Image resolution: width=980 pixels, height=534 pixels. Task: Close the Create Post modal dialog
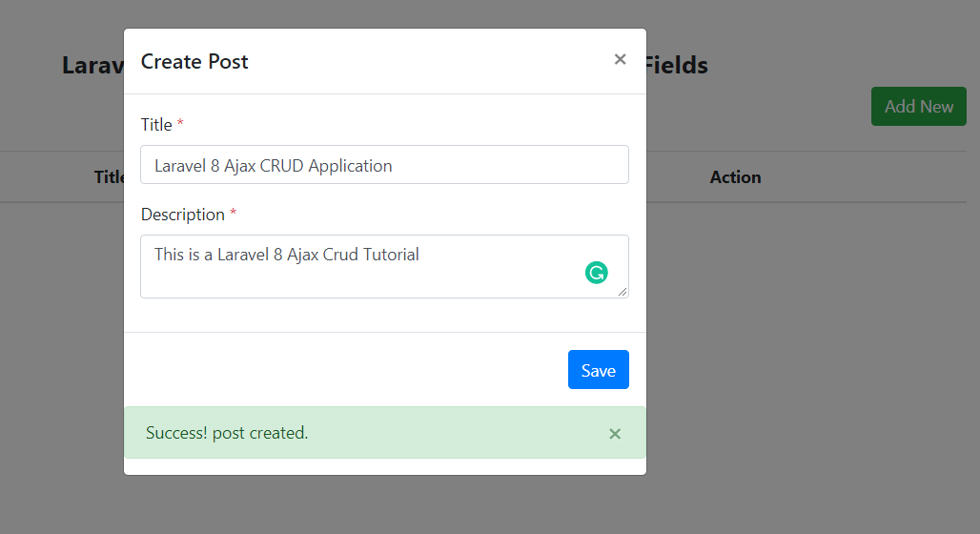(x=620, y=59)
